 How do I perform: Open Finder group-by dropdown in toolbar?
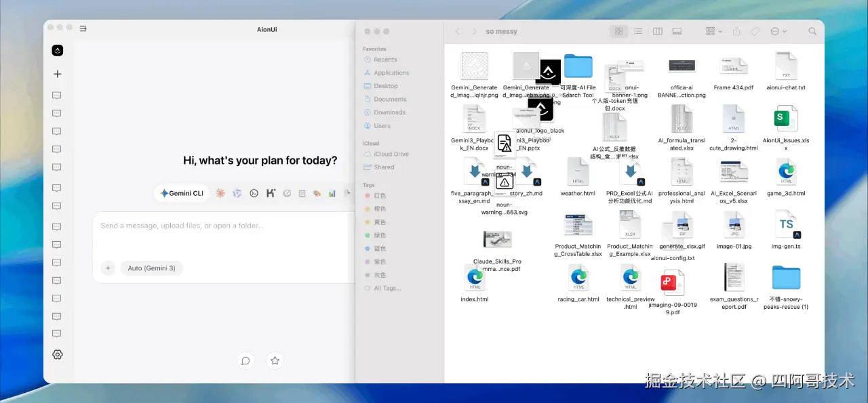pos(714,31)
